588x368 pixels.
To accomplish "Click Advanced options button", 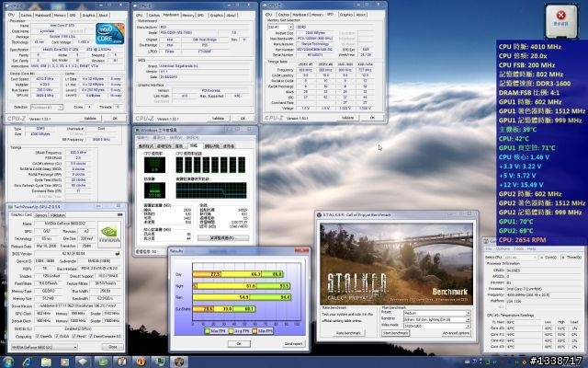I will (456, 333).
